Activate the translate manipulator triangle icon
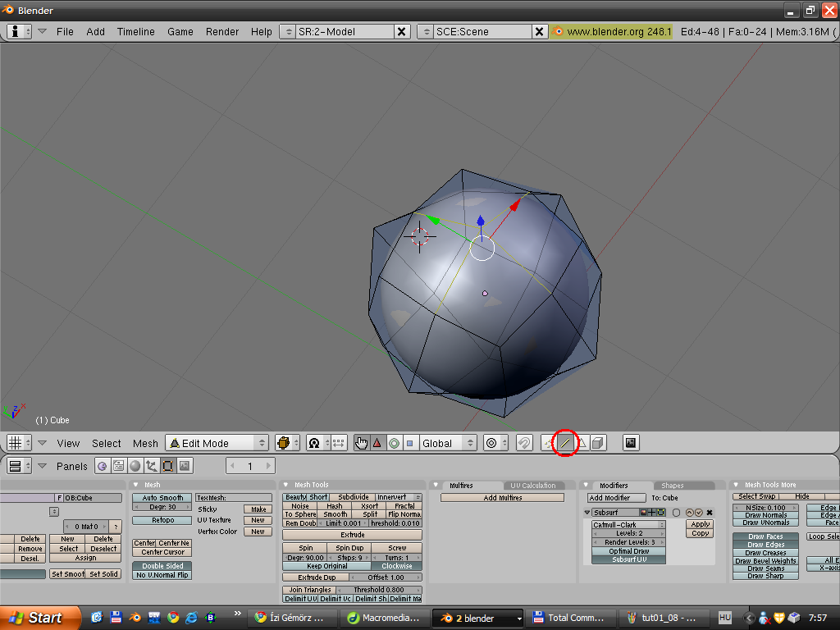Image resolution: width=840 pixels, height=630 pixels. pyautogui.click(x=377, y=443)
